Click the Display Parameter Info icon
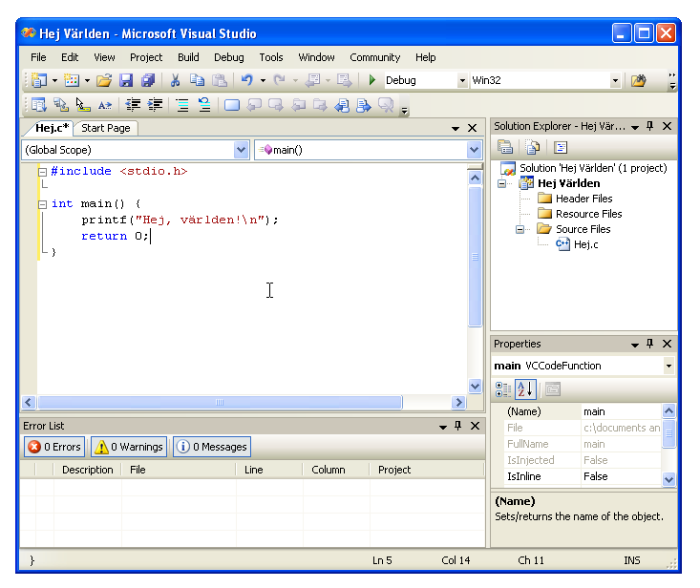The image size is (700, 588). click(x=61, y=105)
